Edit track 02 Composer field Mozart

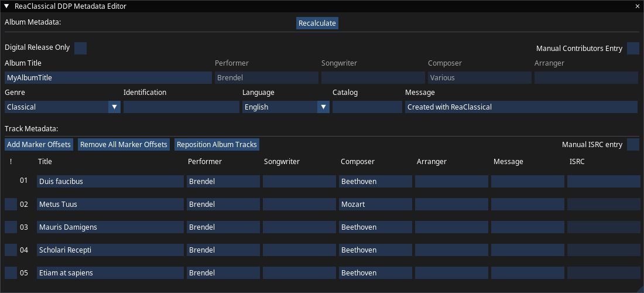click(x=375, y=205)
